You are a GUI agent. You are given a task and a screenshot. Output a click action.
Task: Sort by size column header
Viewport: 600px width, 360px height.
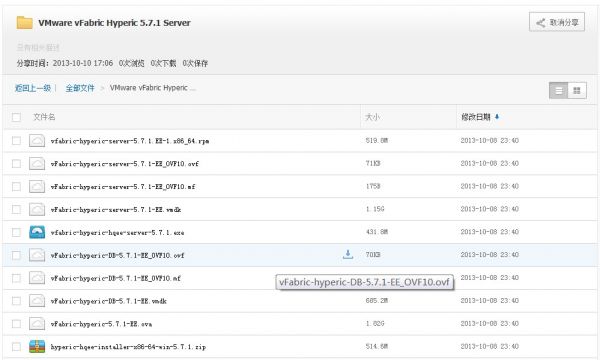pos(373,117)
